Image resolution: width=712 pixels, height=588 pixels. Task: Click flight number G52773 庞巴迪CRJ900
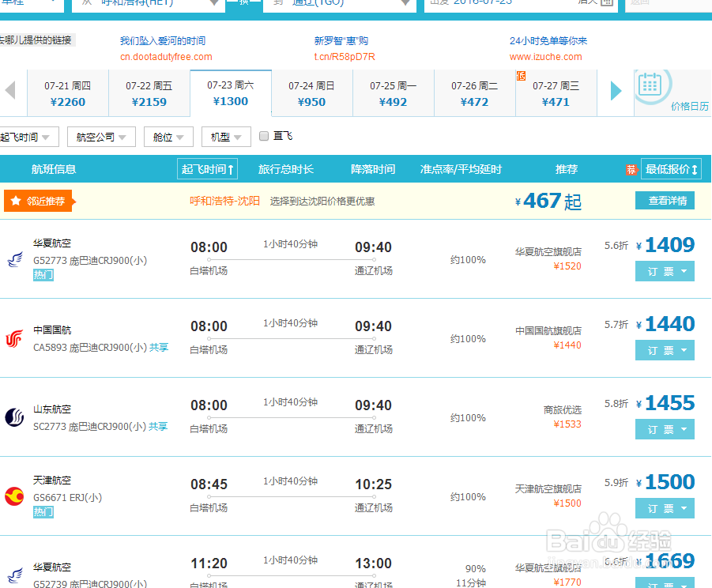tap(90, 261)
